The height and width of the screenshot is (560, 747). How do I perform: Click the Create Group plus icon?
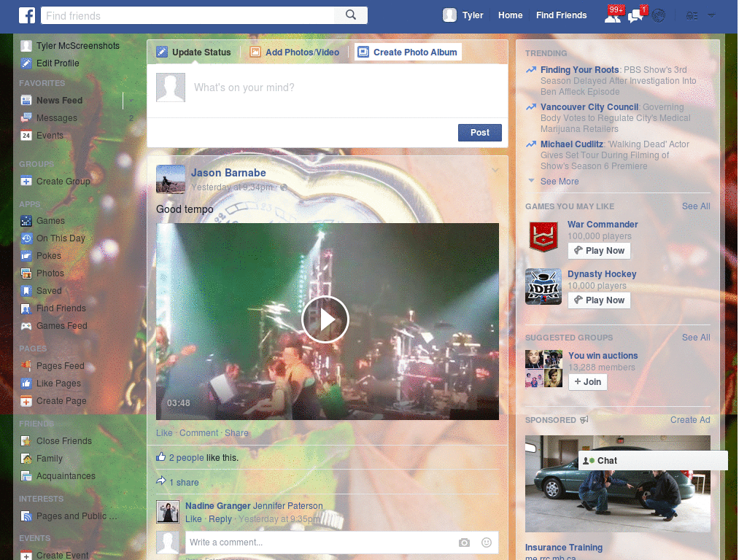tap(26, 181)
